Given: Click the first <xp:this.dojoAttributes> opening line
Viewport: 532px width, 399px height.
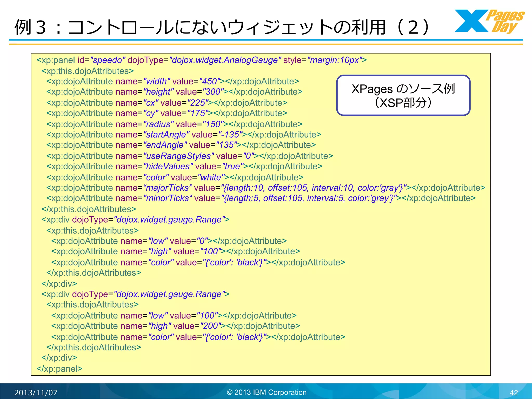Looking at the screenshot, I should click(x=88, y=71).
